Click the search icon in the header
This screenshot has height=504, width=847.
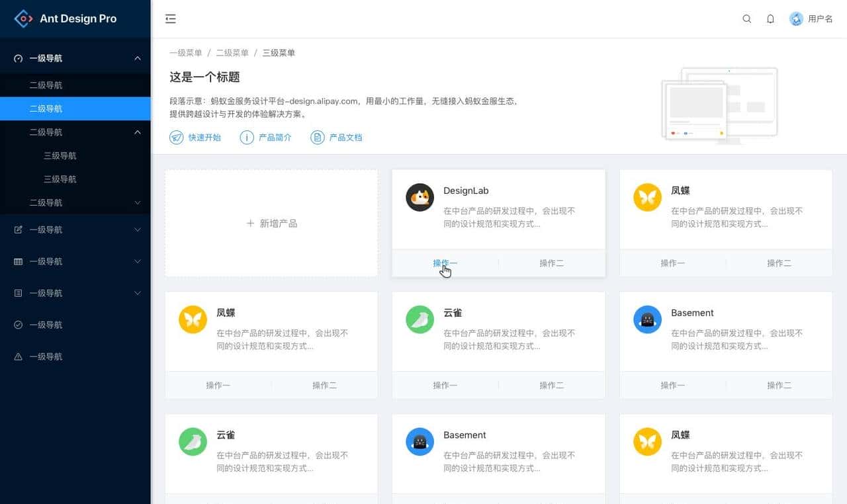coord(746,19)
